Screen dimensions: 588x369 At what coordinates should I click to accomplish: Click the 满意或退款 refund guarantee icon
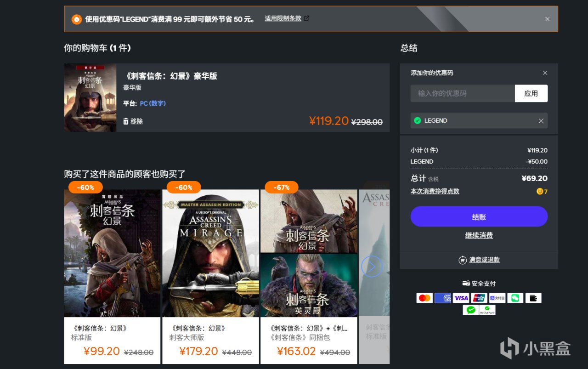click(463, 260)
